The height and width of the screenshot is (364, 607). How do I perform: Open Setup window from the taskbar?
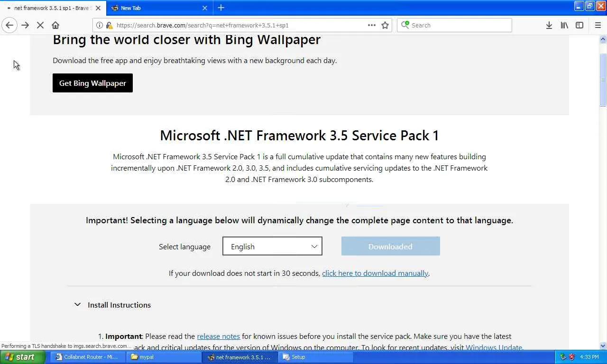(x=298, y=357)
